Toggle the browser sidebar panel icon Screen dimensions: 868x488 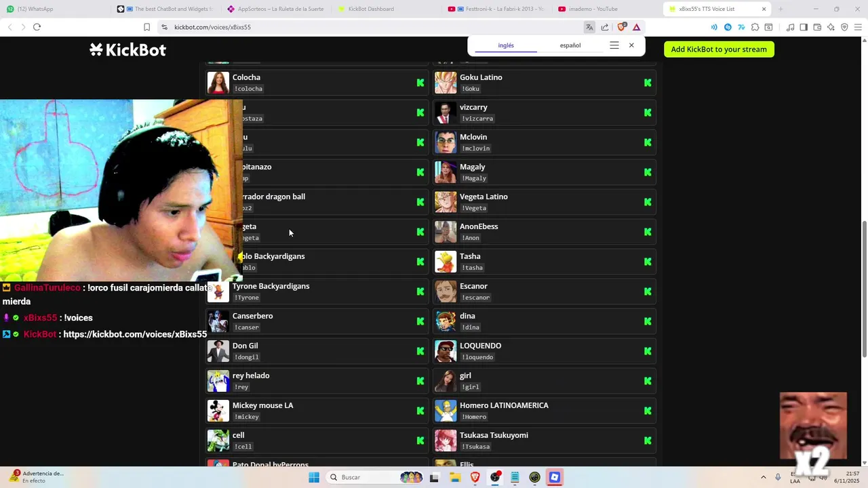pos(804,27)
